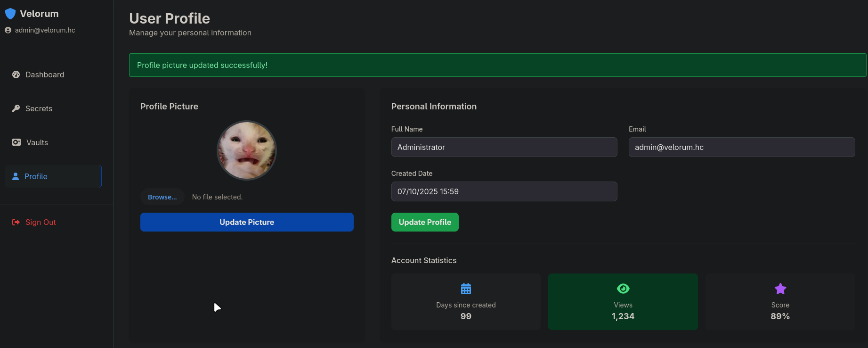Click the cat profile picture thumbnail
Image resolution: width=868 pixels, height=348 pixels.
(x=246, y=150)
